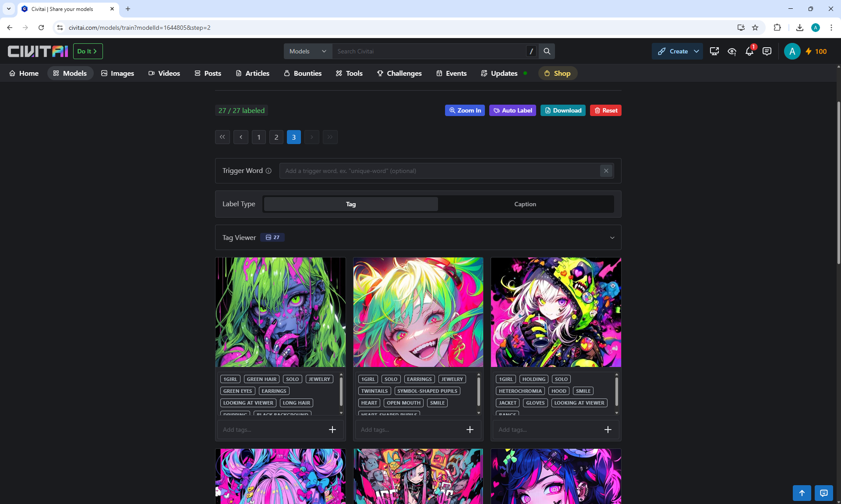Click the Auto Label button
This screenshot has height=504, width=841.
512,110
